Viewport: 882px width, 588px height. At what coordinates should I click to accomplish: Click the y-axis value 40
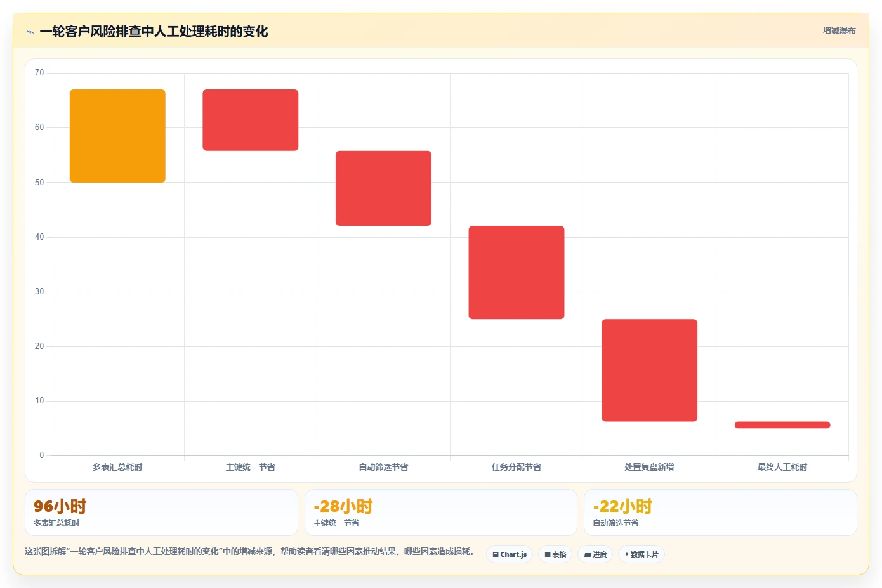click(39, 237)
